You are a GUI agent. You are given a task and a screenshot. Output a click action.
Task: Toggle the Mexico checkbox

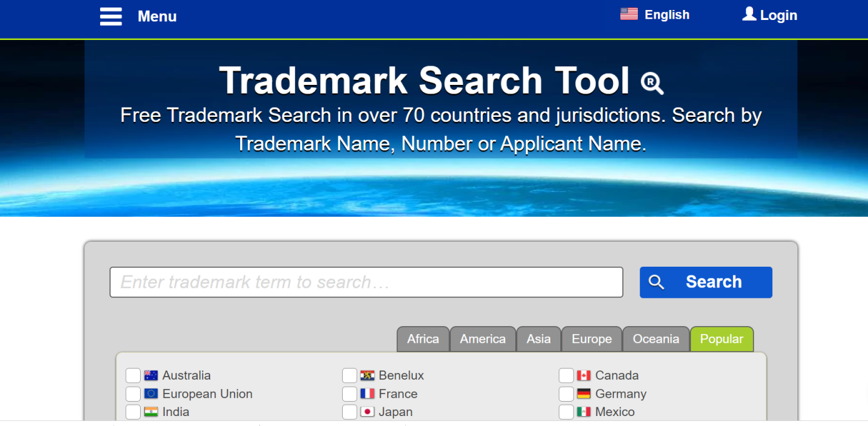pyautogui.click(x=566, y=412)
